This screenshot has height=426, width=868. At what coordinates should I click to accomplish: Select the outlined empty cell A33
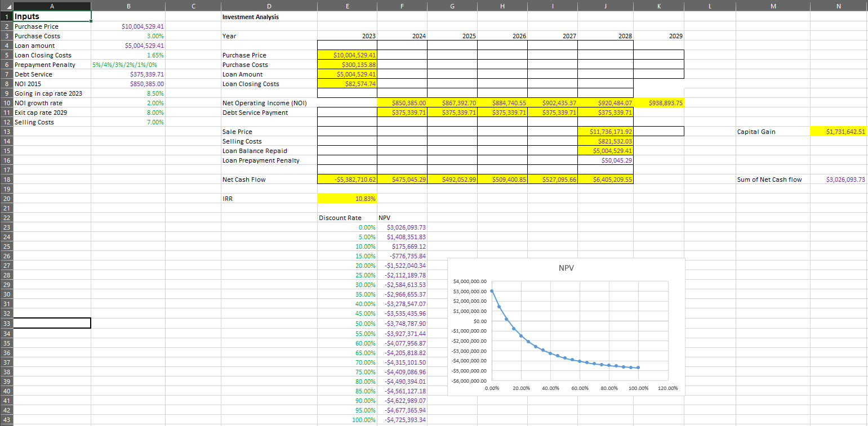(52, 323)
